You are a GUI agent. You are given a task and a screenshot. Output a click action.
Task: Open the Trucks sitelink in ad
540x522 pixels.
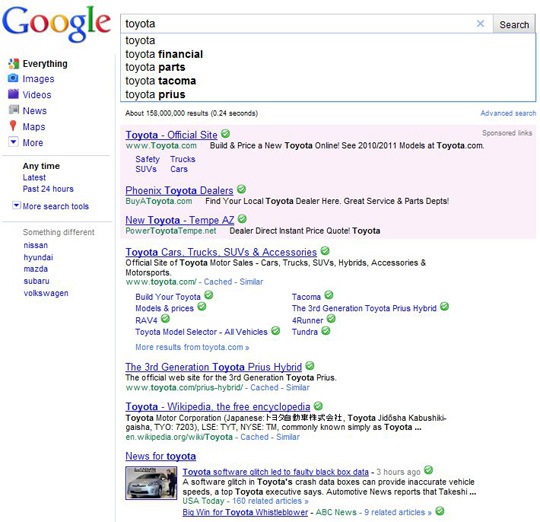[x=183, y=159]
